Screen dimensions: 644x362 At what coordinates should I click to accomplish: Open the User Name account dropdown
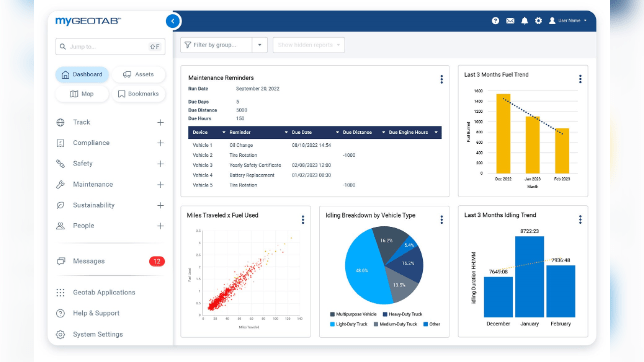pos(568,21)
